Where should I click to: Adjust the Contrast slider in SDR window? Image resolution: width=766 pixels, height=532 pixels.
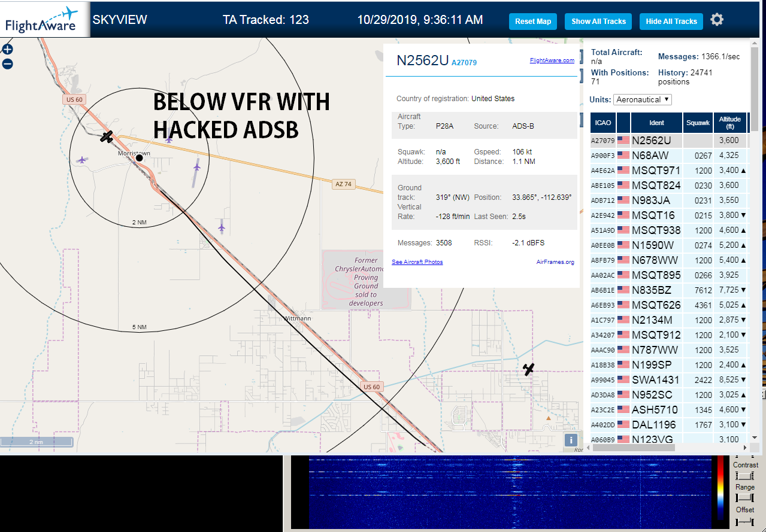[744, 476]
